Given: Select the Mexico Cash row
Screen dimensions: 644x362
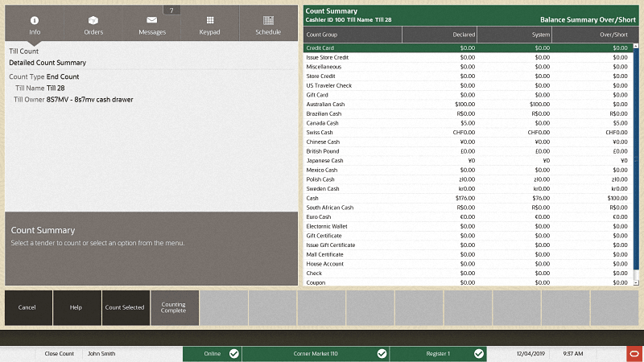Looking at the screenshot, I should pos(469,170).
